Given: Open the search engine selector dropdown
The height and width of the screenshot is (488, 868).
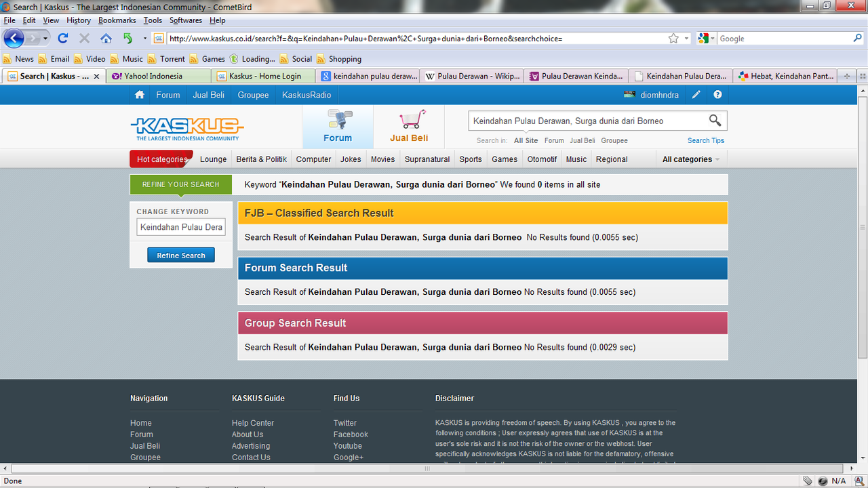Looking at the screenshot, I should click(x=713, y=39).
